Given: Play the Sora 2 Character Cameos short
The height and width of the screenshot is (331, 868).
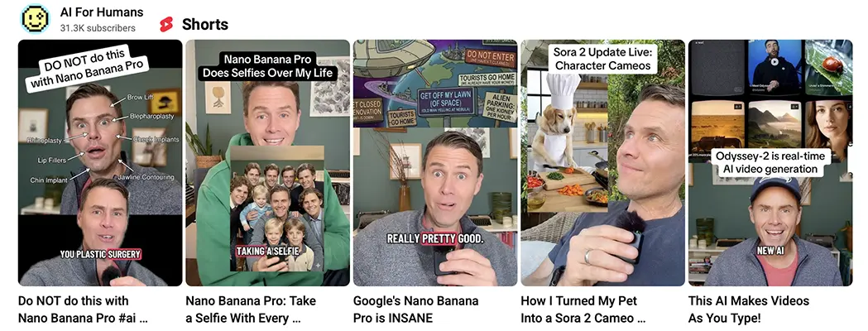Looking at the screenshot, I should click(603, 163).
